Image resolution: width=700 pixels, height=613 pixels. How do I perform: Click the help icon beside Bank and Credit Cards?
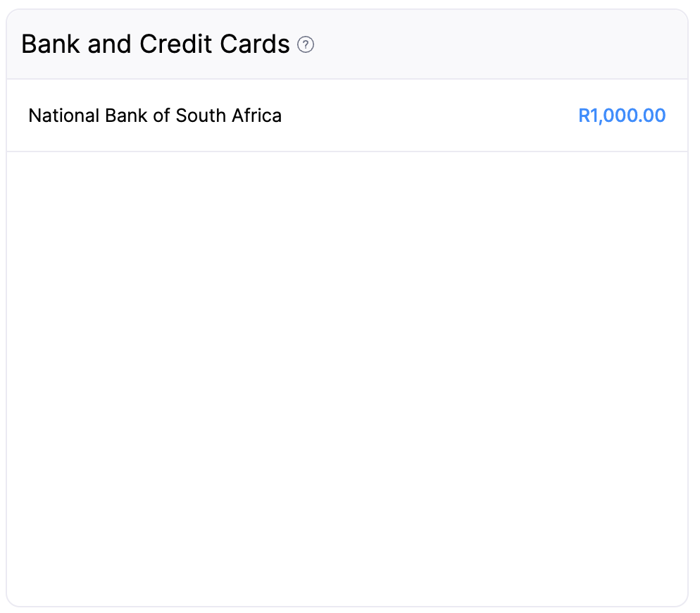tap(306, 44)
